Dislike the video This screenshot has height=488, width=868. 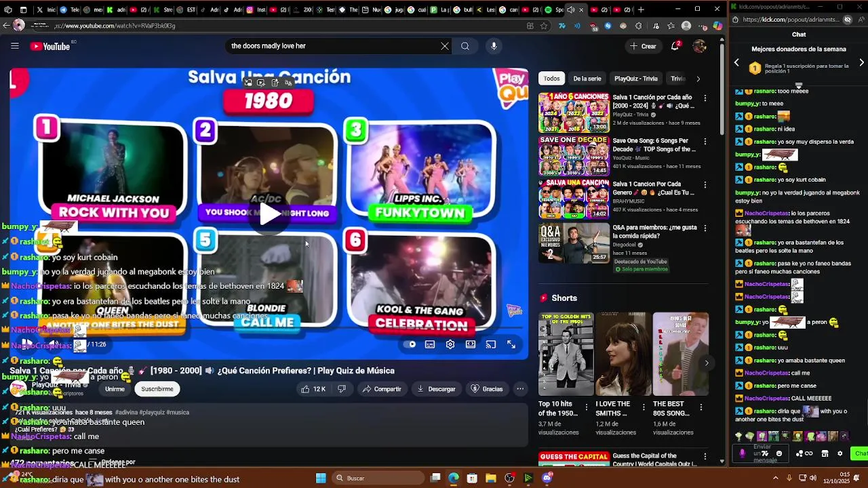pos(342,389)
